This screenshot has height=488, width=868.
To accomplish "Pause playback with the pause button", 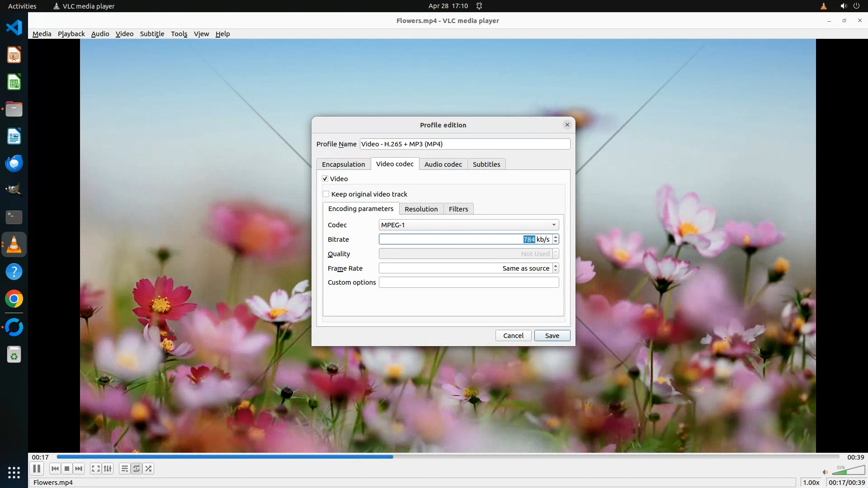I will [37, 469].
